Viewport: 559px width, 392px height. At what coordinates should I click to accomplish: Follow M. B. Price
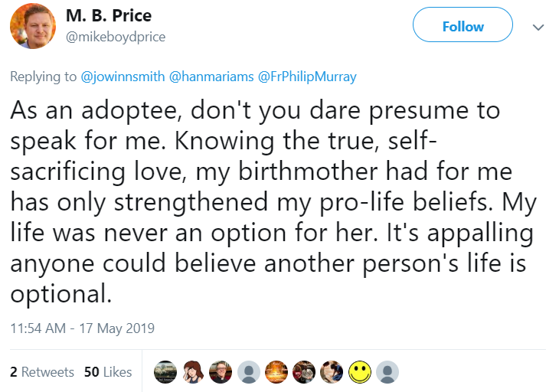[463, 26]
